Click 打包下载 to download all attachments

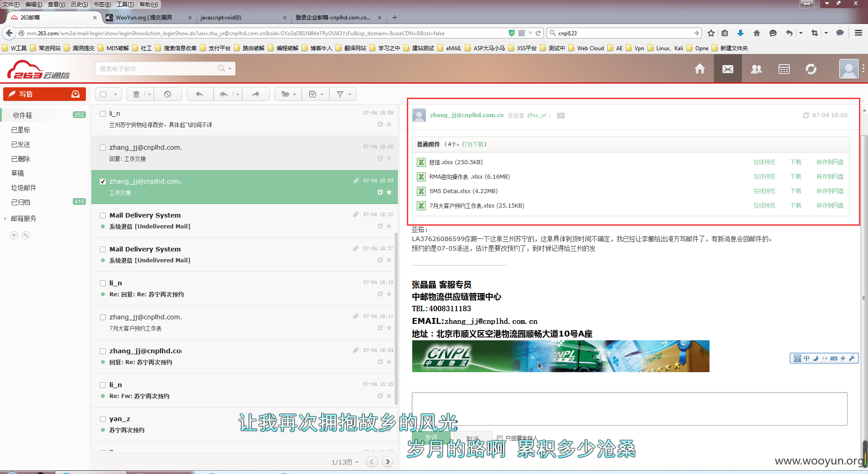472,144
